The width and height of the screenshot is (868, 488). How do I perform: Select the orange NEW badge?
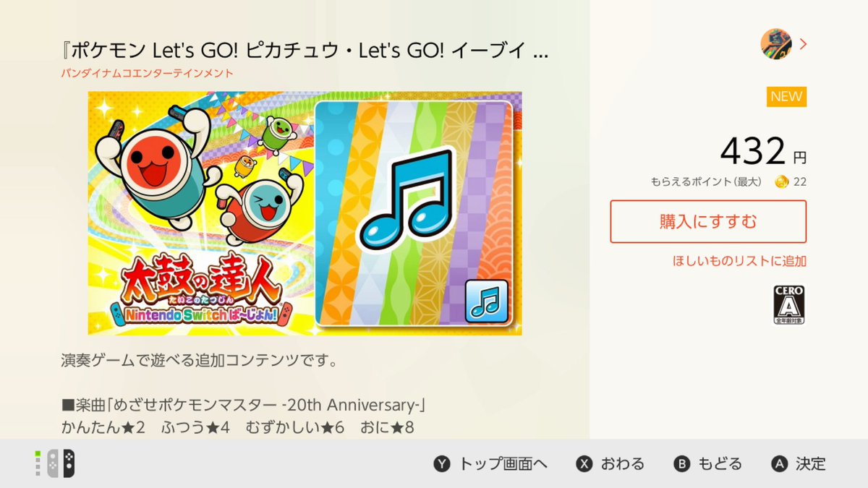[787, 97]
